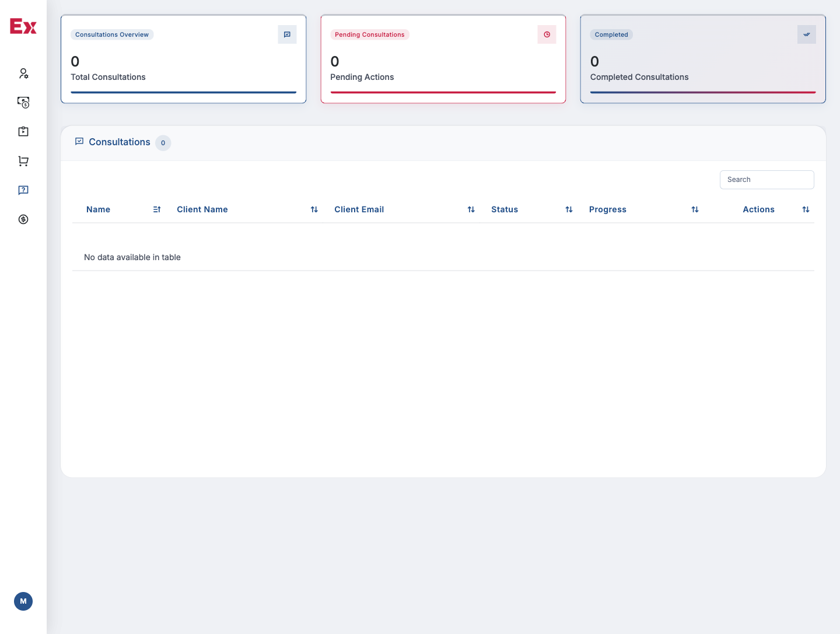The width and height of the screenshot is (840, 634).
Task: Click the Consultations section heading
Action: [x=120, y=142]
